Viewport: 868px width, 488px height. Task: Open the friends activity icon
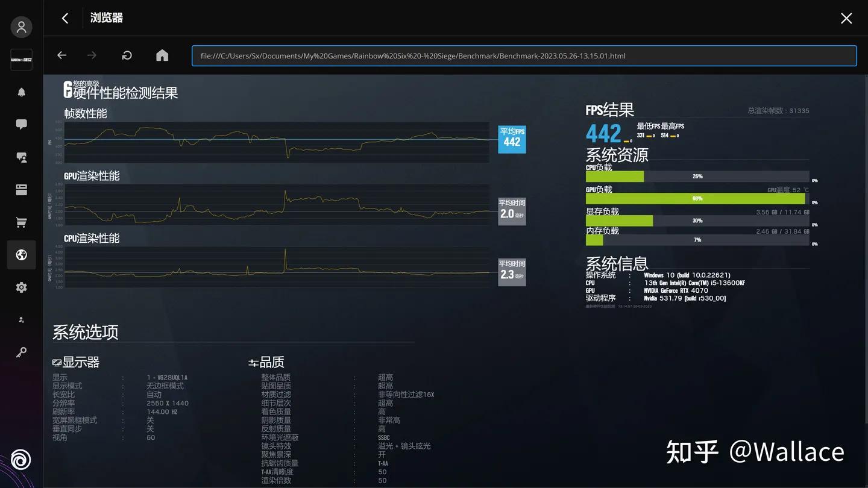tap(21, 157)
